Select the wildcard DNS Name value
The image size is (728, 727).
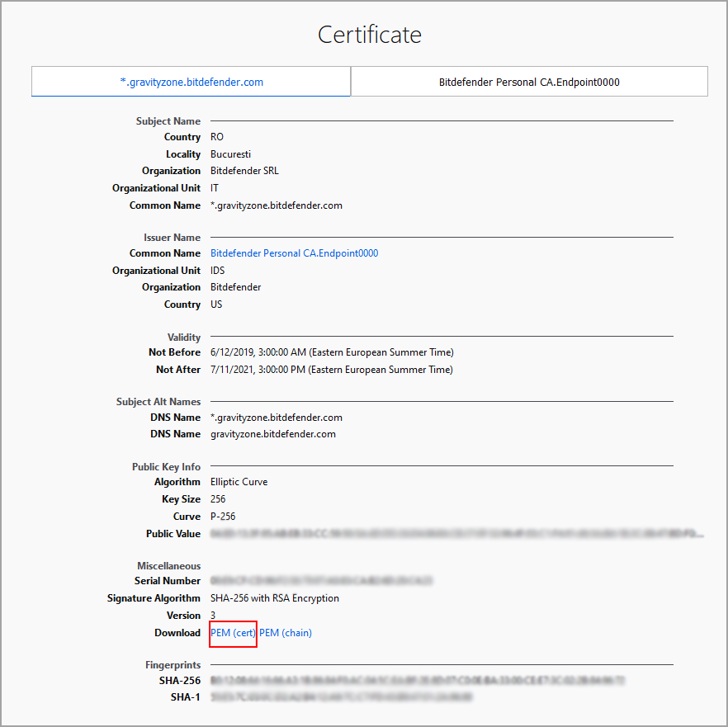pyautogui.click(x=277, y=418)
